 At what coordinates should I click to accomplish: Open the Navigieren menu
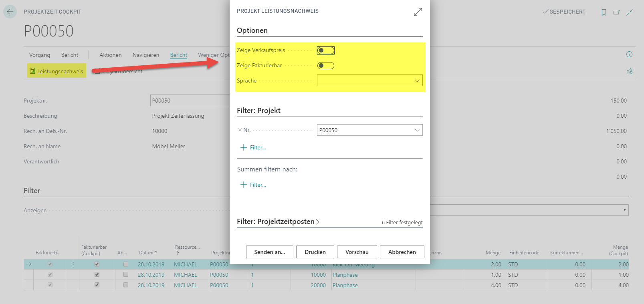point(146,55)
